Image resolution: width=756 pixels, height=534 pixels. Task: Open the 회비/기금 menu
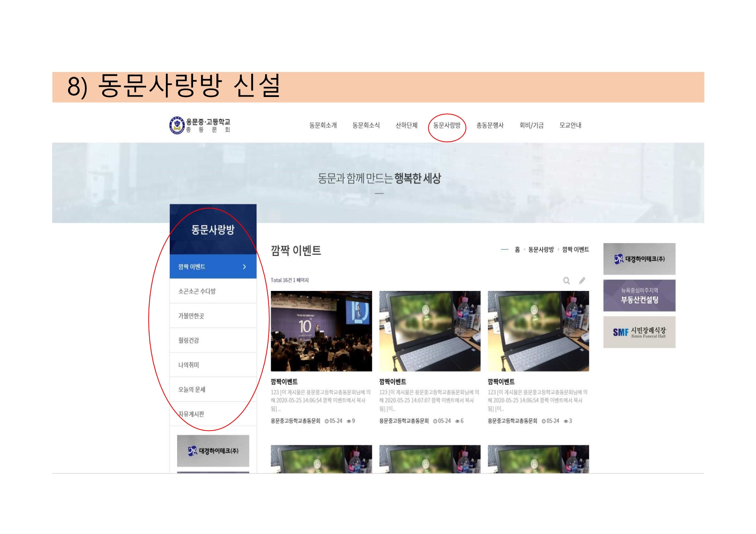point(531,125)
